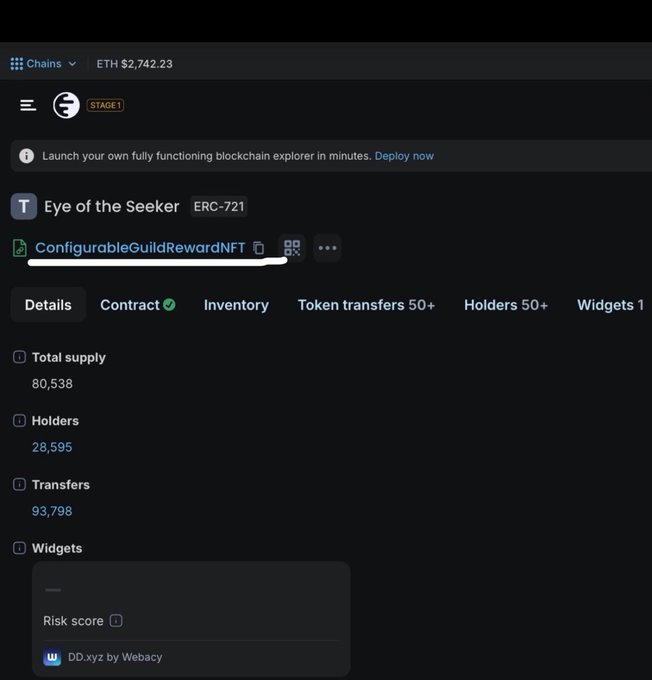Switch to the Contract tab
Screen dimensions: 652x680
pyautogui.click(x=138, y=305)
